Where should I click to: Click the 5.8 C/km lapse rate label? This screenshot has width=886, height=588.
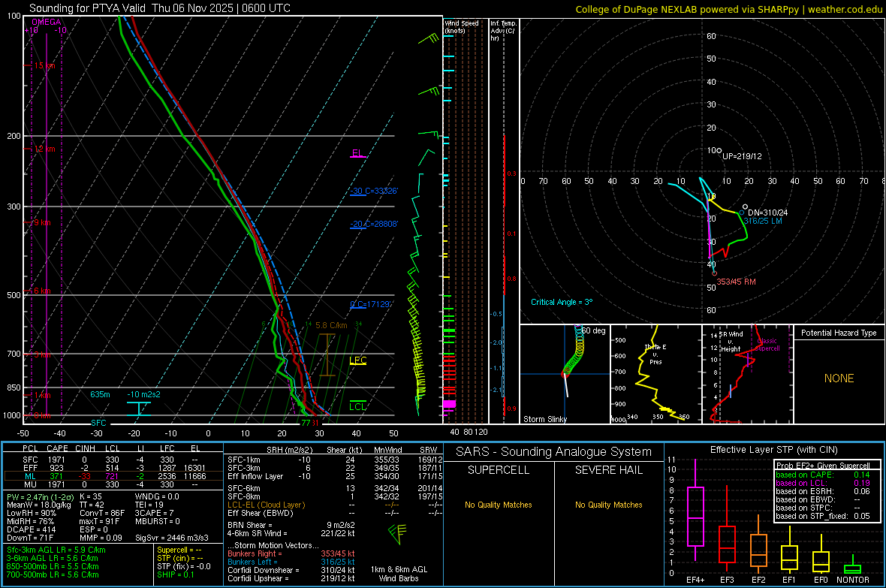[x=331, y=325]
